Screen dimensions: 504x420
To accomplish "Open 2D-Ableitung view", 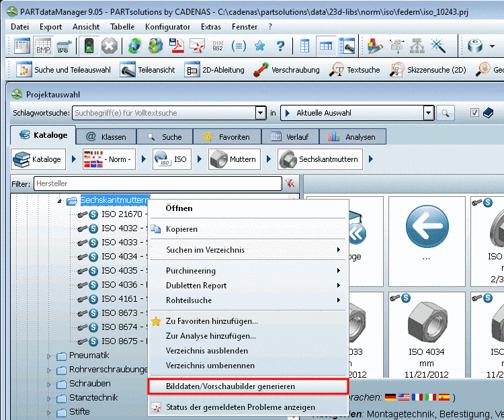I will pyautogui.click(x=214, y=70).
